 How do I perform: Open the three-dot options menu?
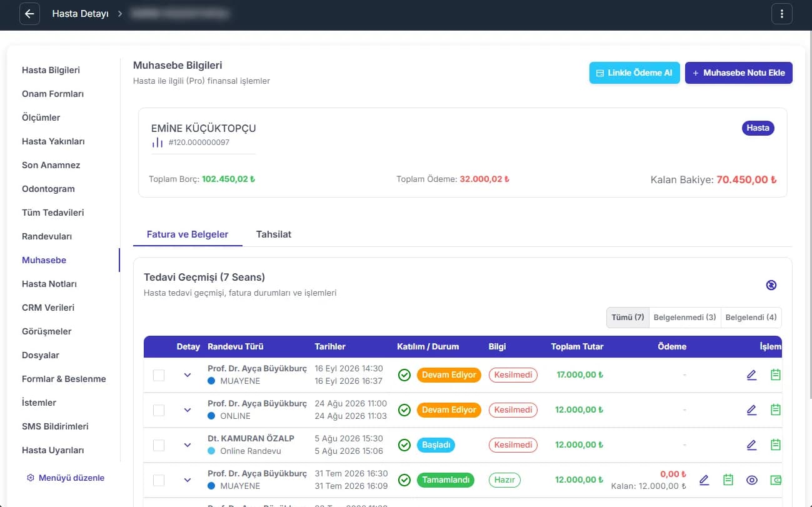[x=782, y=14]
